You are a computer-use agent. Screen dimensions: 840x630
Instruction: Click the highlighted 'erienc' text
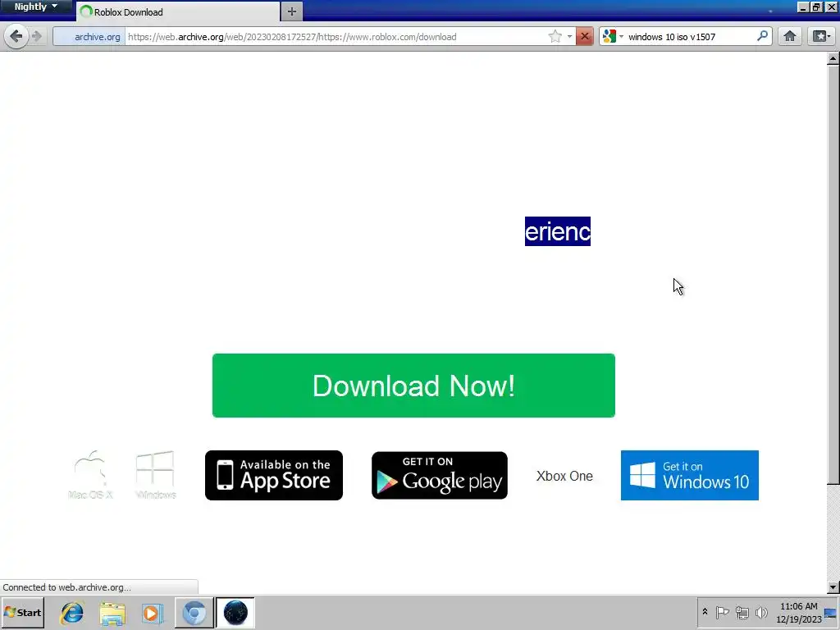click(x=558, y=231)
